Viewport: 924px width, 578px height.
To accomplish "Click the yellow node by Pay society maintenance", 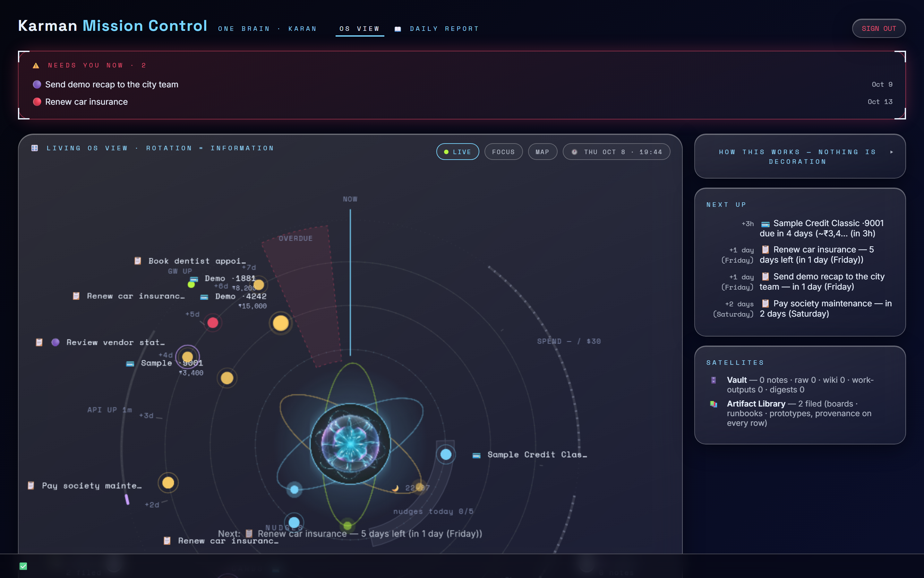I will tap(168, 483).
